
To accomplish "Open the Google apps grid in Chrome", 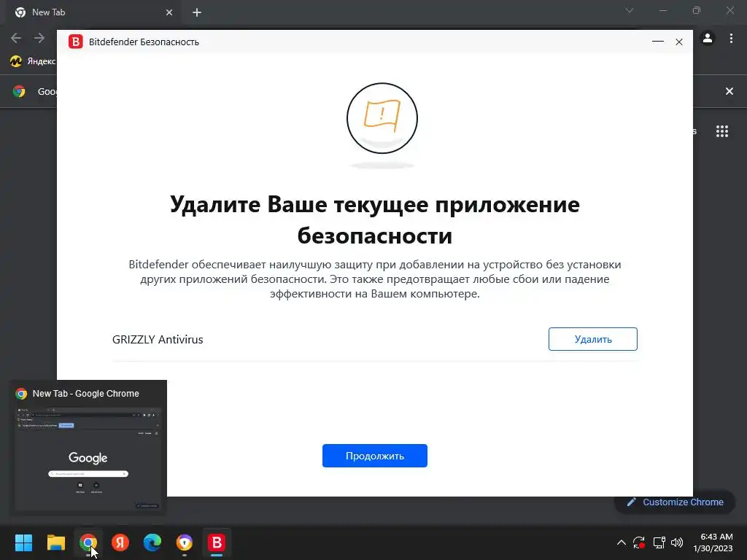I will point(721,131).
